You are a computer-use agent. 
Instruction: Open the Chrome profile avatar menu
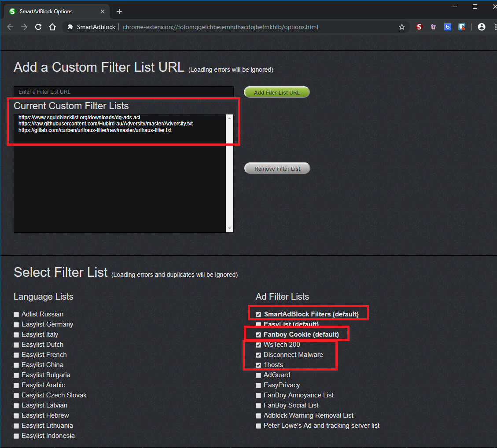pyautogui.click(x=482, y=27)
